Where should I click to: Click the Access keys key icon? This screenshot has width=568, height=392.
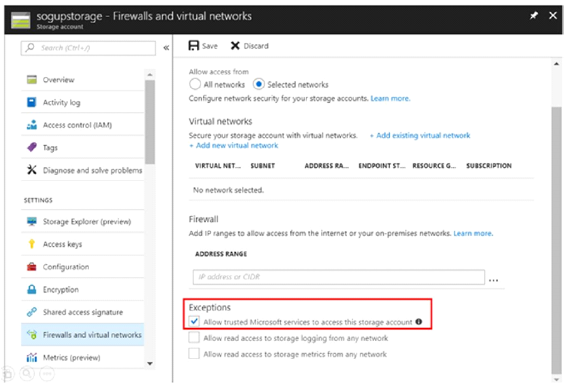[32, 244]
